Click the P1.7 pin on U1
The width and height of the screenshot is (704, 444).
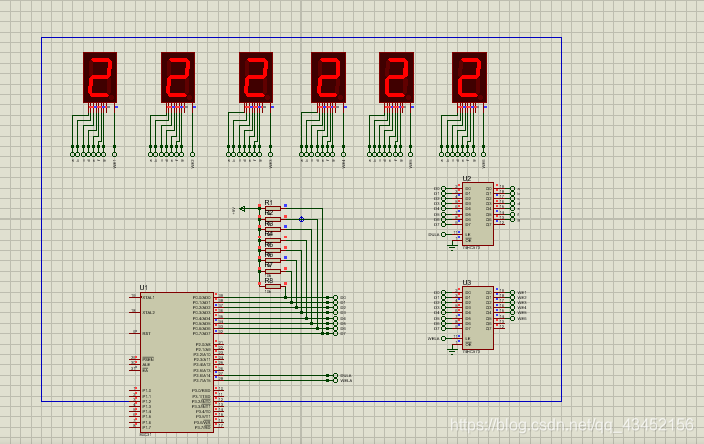tap(135, 427)
